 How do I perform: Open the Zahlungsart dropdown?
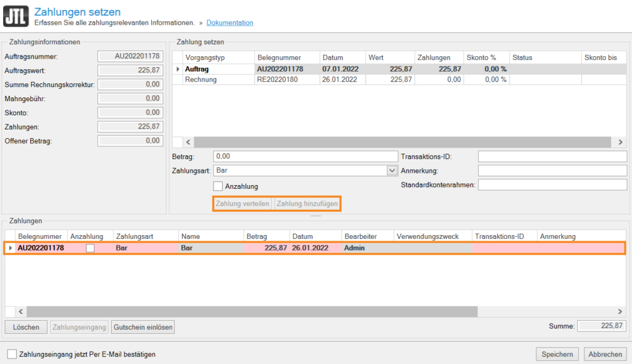point(391,170)
